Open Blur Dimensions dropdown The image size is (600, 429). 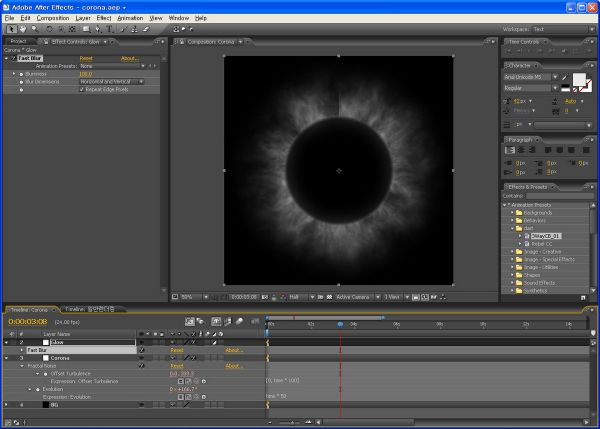point(111,82)
